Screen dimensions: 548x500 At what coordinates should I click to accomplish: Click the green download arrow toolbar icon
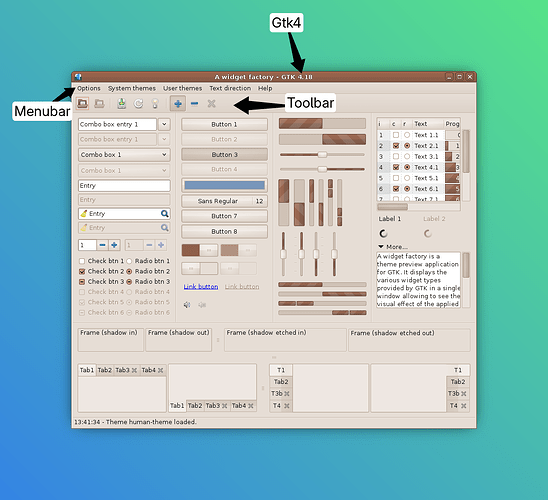tap(121, 103)
